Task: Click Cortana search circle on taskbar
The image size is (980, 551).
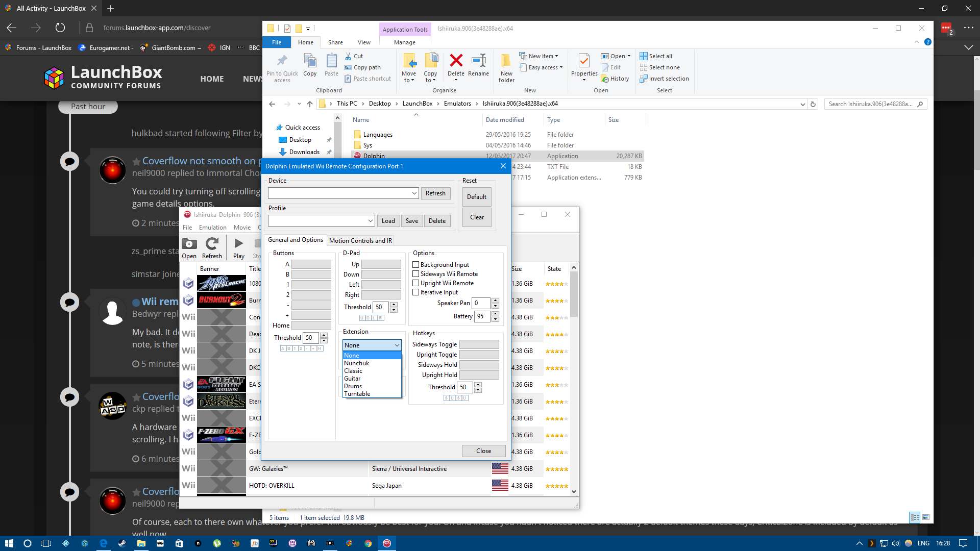Action: 28,543
